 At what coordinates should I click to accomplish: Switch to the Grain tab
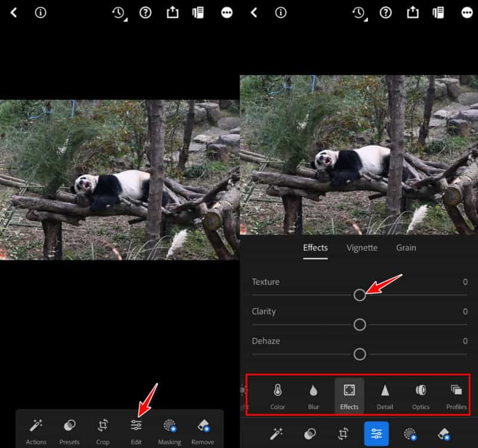(406, 247)
